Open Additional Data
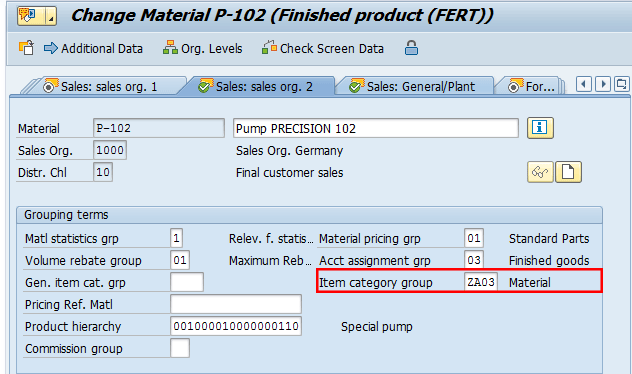This screenshot has height=374, width=632. click(93, 48)
